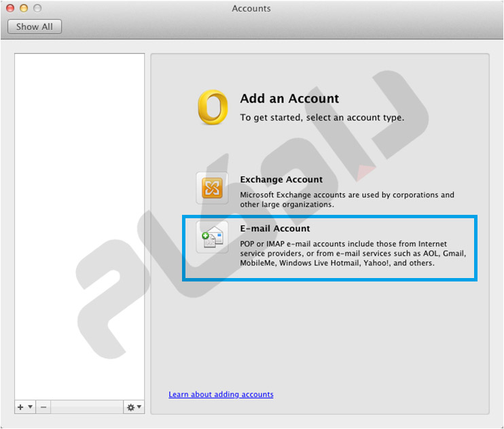Expand the dropdown arrow next to the gear

click(x=139, y=407)
